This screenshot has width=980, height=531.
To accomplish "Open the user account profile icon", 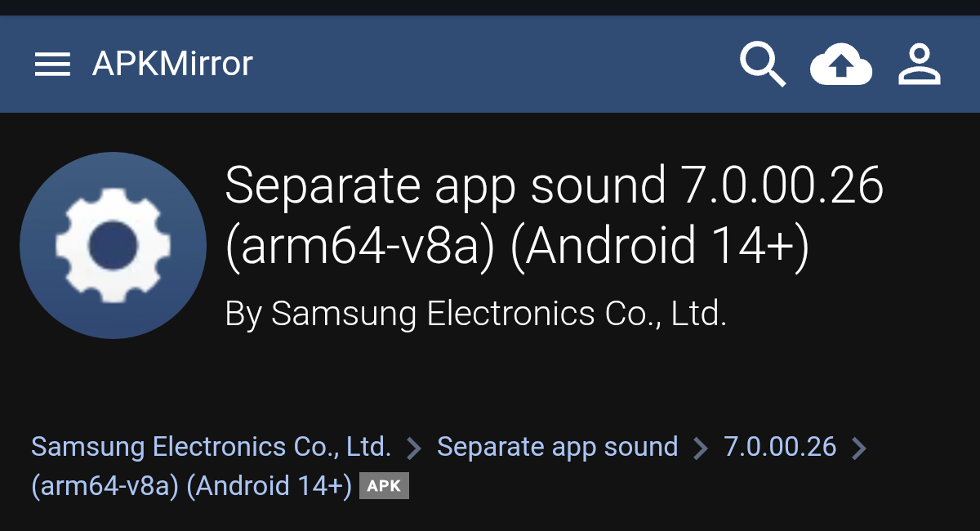I will [920, 65].
